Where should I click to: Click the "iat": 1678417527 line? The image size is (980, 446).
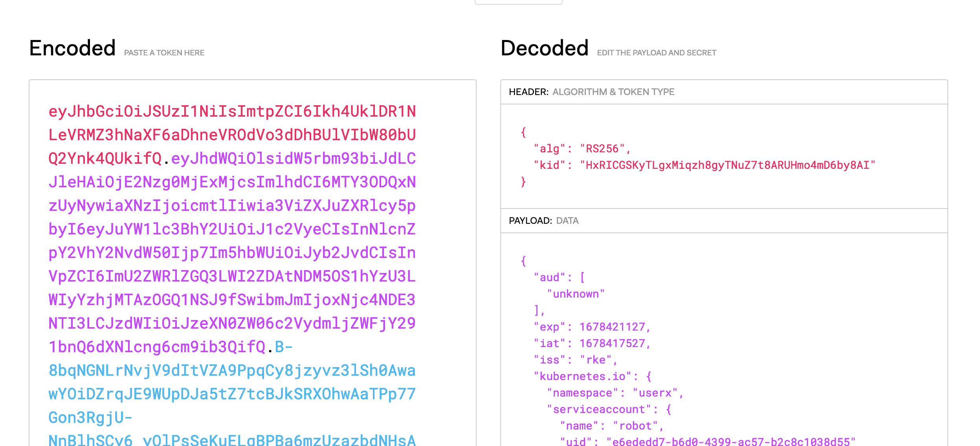click(592, 344)
